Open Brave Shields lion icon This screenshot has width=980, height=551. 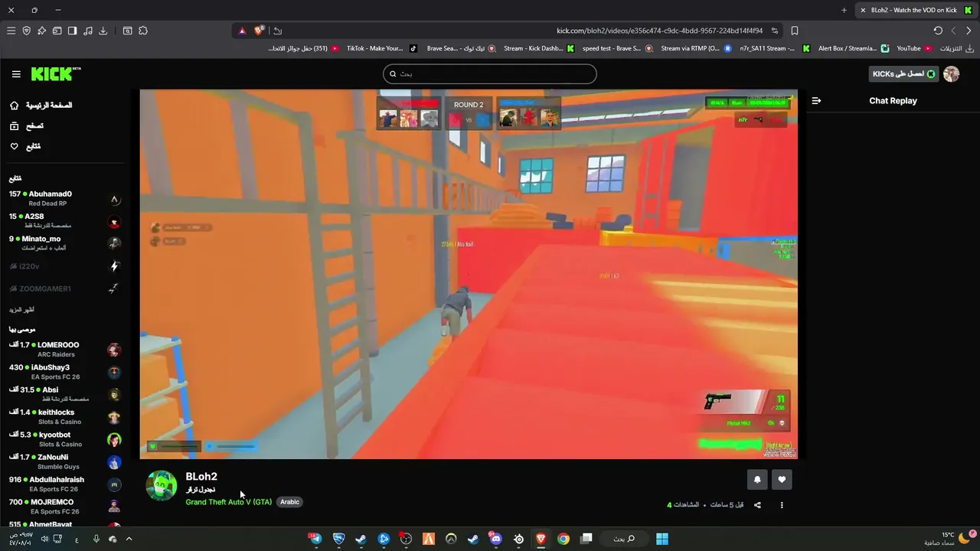click(x=259, y=31)
